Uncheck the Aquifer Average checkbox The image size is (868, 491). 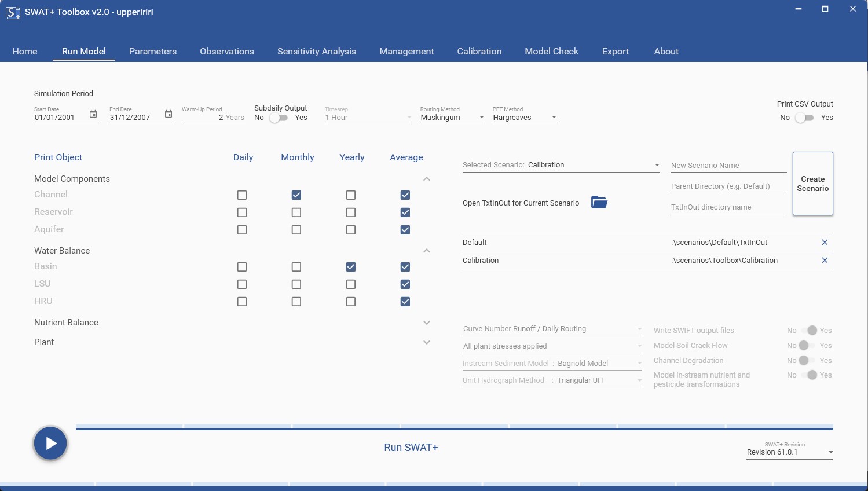[x=405, y=230]
